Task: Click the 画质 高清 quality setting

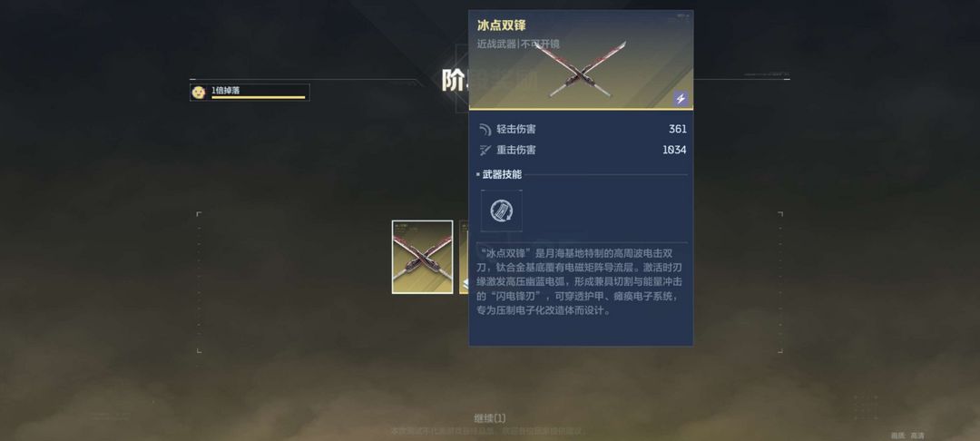Action: tap(907, 436)
